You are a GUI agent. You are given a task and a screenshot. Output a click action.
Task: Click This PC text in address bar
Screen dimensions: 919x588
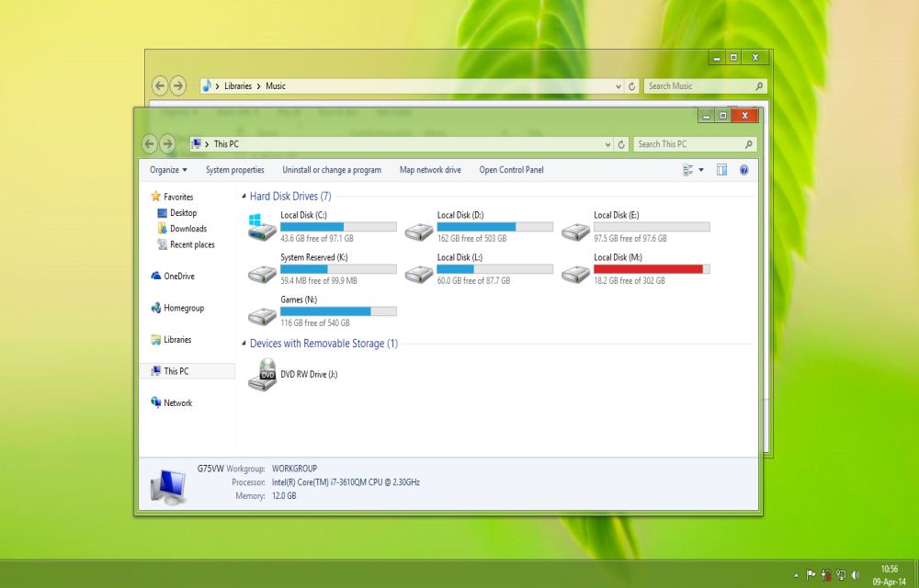[x=226, y=144]
